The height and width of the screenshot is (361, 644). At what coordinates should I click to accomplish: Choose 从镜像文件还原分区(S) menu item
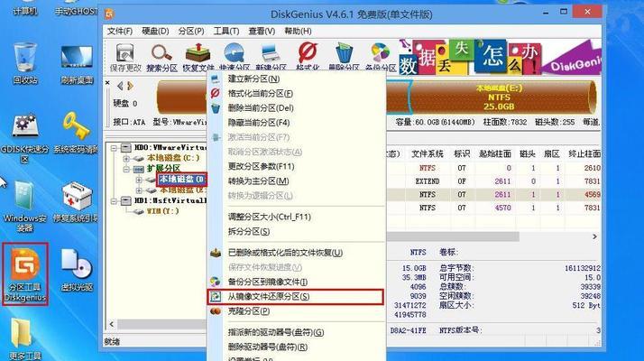[x=296, y=296]
